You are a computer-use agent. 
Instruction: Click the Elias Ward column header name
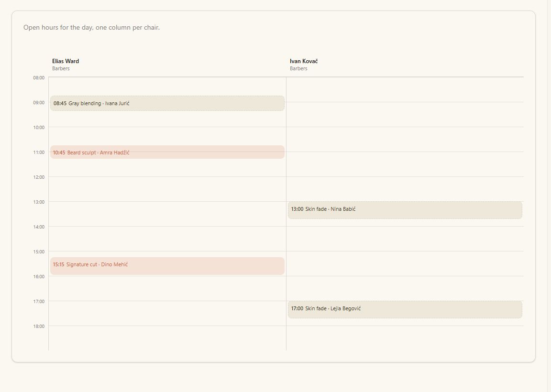pyautogui.click(x=66, y=61)
